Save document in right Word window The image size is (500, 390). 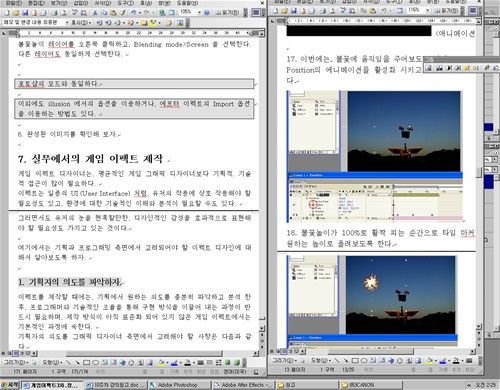[293, 11]
